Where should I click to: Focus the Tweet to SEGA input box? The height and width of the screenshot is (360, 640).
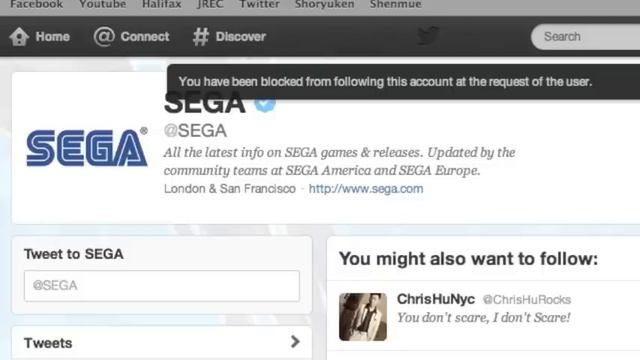coord(162,286)
